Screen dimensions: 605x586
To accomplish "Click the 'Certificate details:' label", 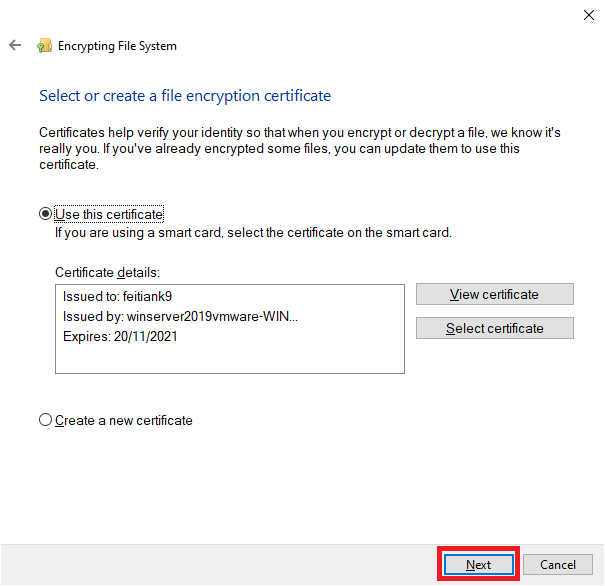I will tap(107, 273).
